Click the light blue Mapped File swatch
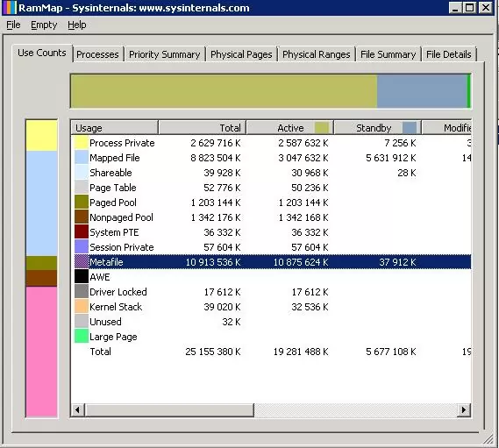This screenshot has width=499, height=448. point(82,158)
